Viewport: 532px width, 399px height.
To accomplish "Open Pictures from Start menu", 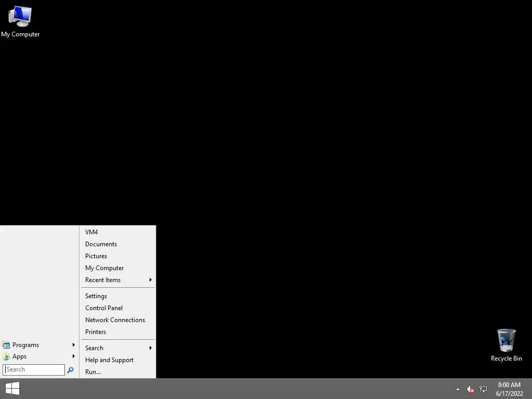I will [118, 256].
